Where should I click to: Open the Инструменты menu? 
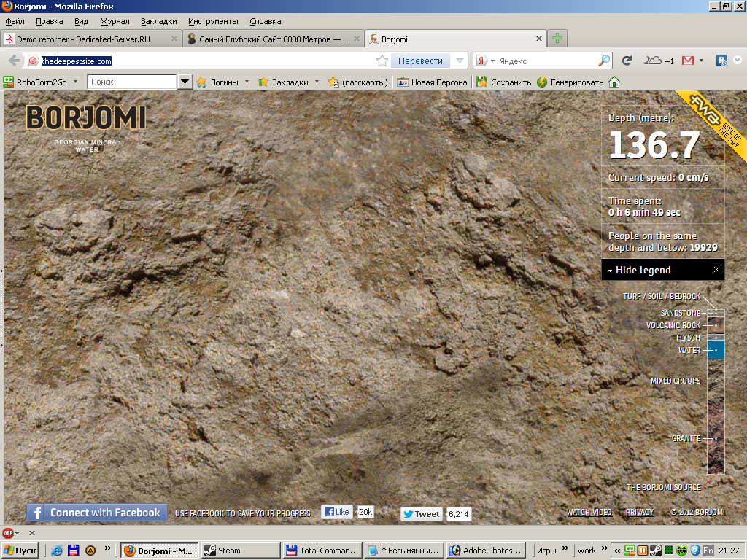pos(213,21)
